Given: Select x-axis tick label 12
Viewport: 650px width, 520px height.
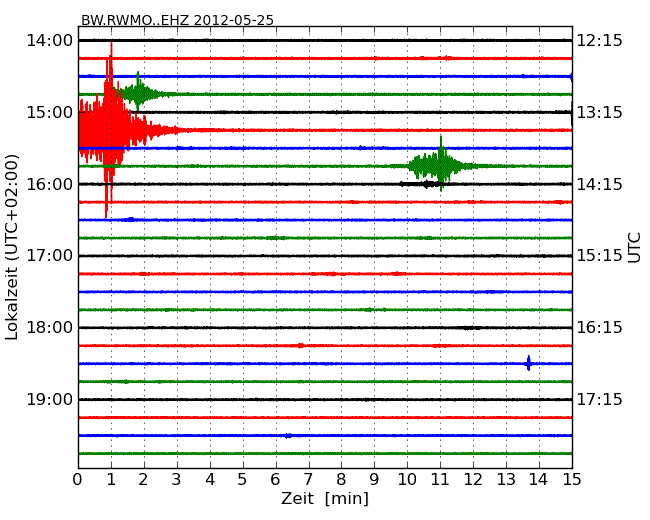Looking at the screenshot, I should pyautogui.click(x=473, y=480).
